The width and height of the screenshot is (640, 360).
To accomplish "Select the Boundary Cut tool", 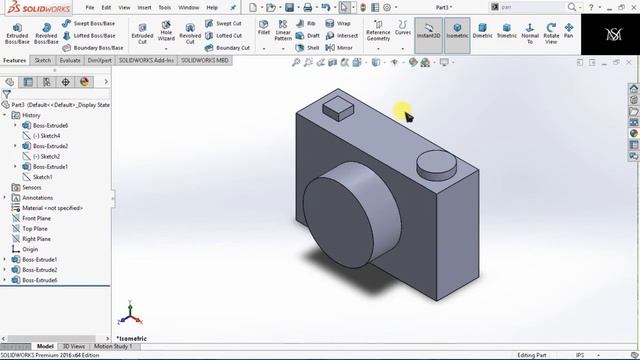I will (227, 48).
